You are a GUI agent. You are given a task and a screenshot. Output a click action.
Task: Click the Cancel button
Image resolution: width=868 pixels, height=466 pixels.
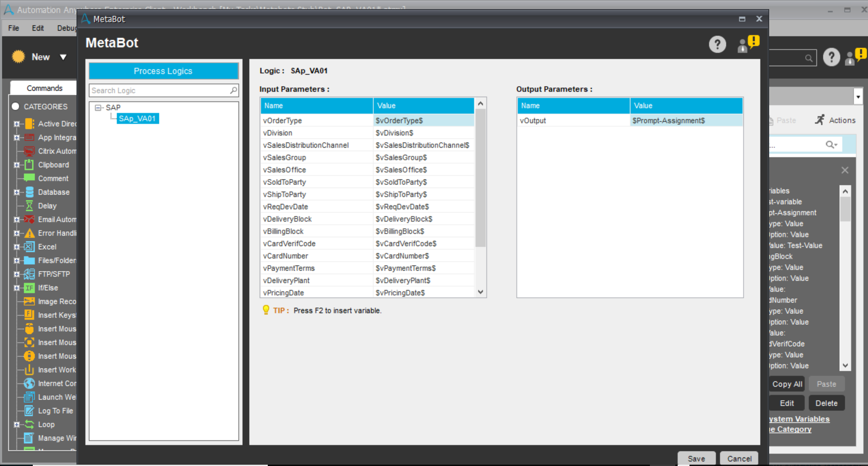(739, 458)
